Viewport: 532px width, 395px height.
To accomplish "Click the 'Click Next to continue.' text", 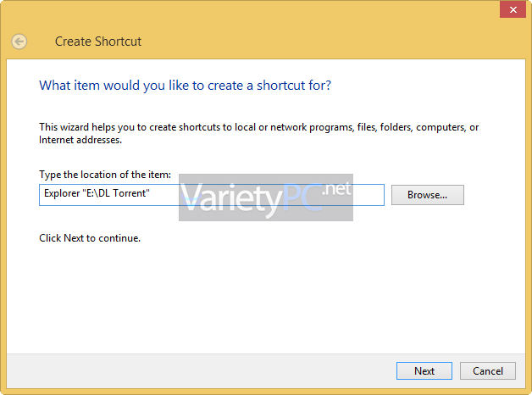I will (90, 238).
